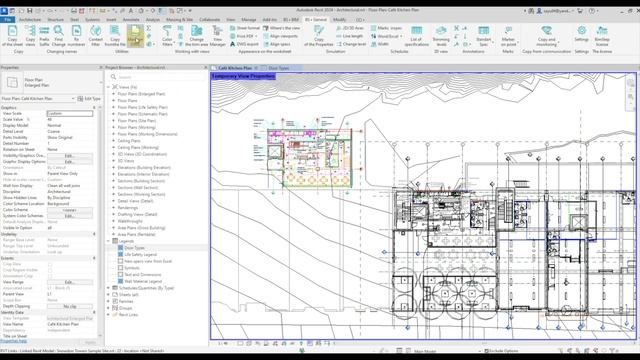
Task: Click Change the trim area tool
Action: [196, 36]
